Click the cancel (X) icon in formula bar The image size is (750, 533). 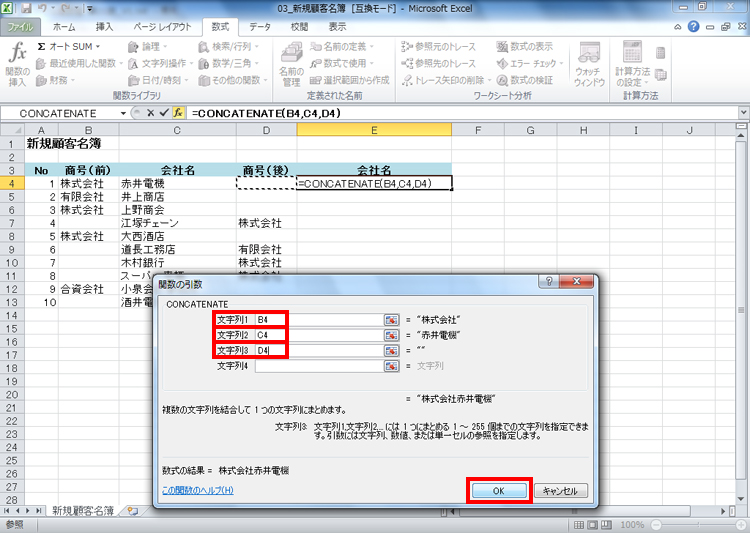point(150,113)
